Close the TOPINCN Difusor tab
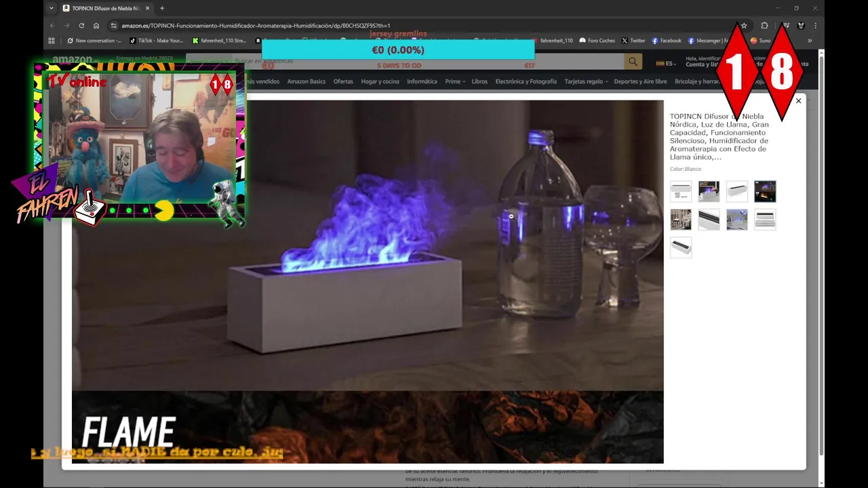The width and height of the screenshot is (868, 488). [146, 8]
